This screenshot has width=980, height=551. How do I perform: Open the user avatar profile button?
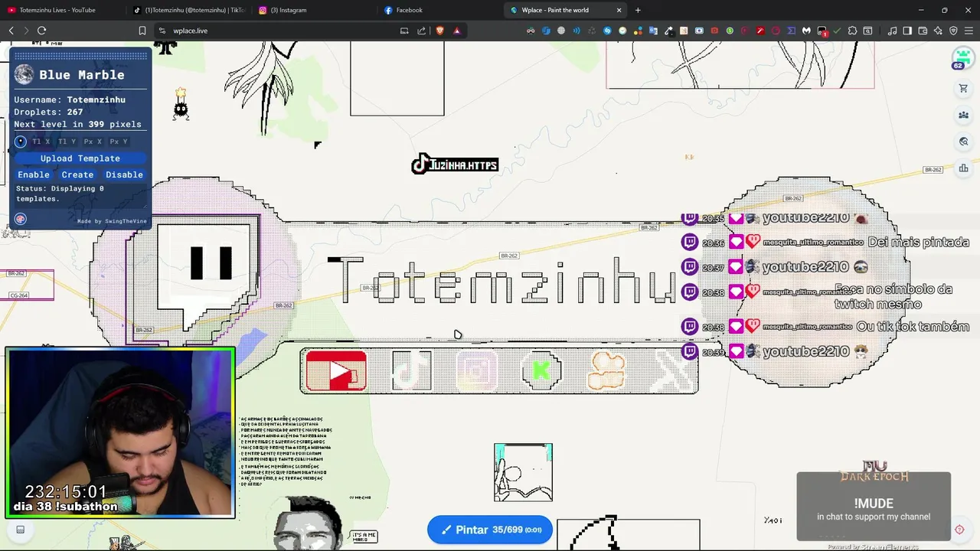[x=962, y=57]
